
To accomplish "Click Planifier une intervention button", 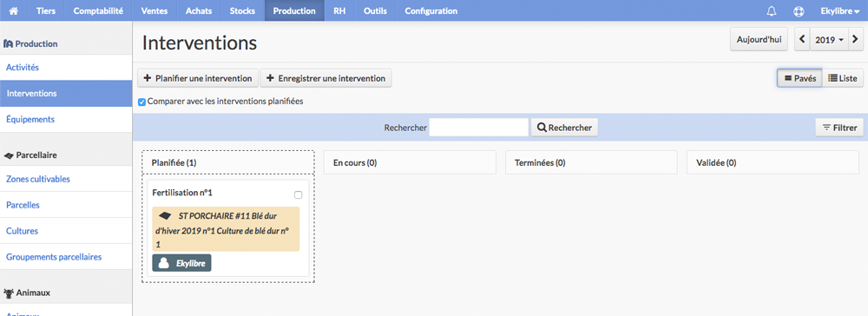I will tap(198, 78).
